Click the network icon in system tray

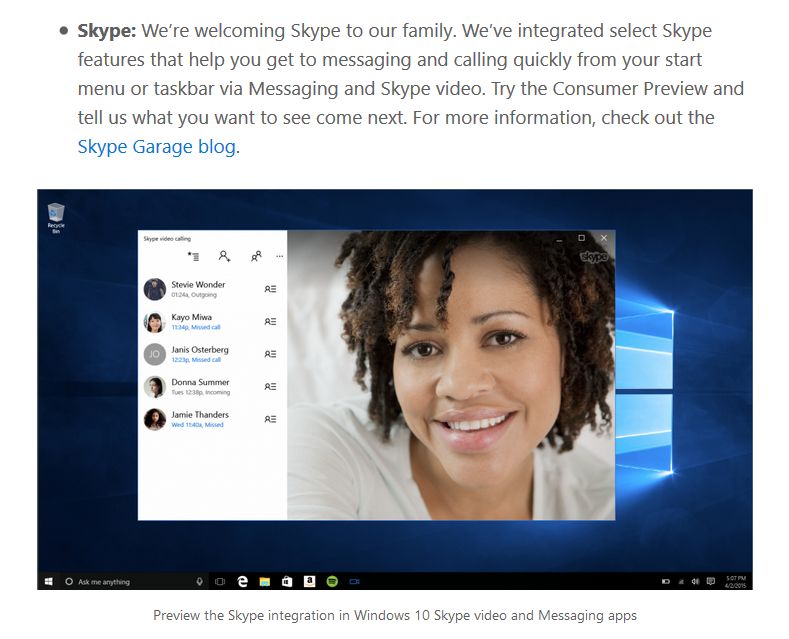681,582
